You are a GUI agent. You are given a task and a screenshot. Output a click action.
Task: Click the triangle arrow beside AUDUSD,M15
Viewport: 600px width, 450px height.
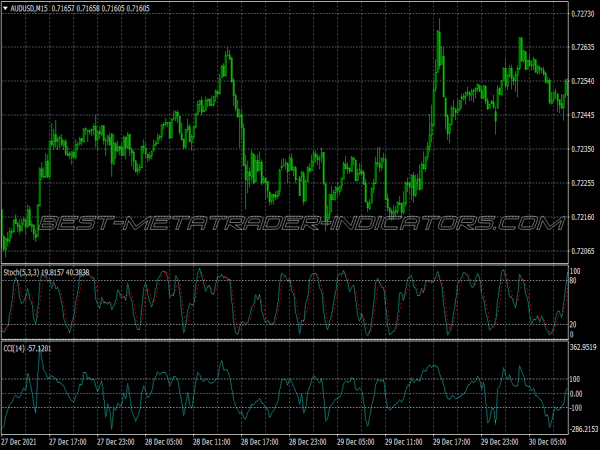point(6,8)
